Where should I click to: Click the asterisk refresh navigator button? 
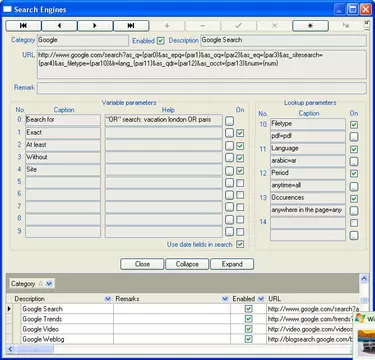[x=310, y=26]
